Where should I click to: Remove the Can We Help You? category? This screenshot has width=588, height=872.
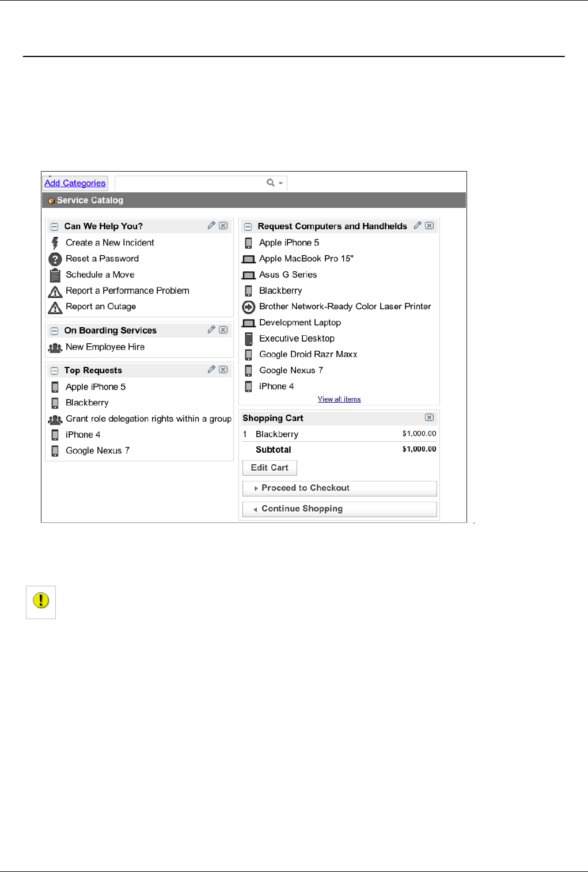[223, 226]
